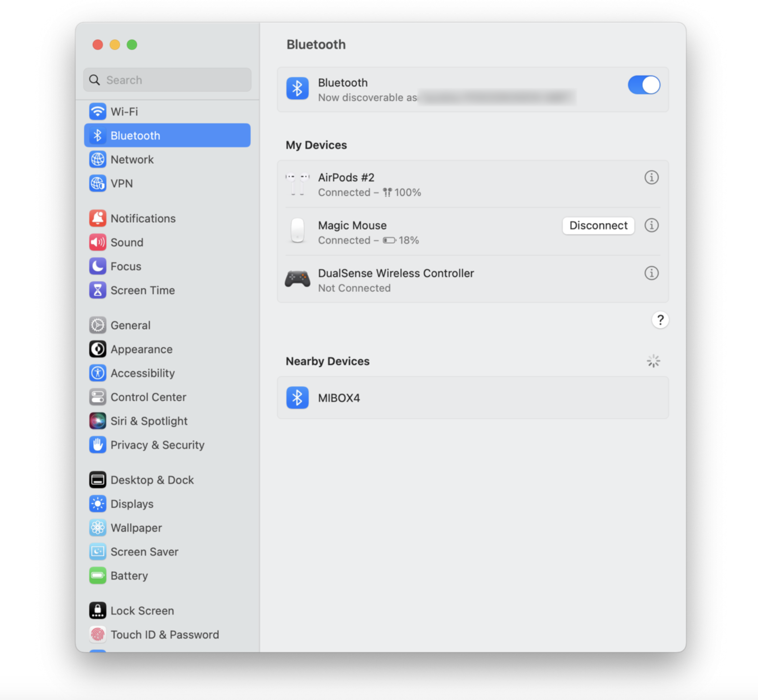Disconnect the Magic Mouse
Viewport: 758px width, 700px height.
(598, 225)
